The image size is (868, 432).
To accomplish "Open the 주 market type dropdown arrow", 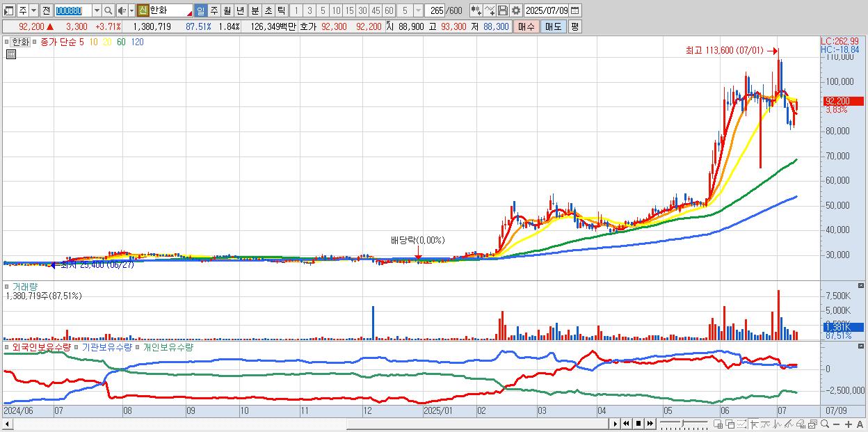I will (33, 11).
